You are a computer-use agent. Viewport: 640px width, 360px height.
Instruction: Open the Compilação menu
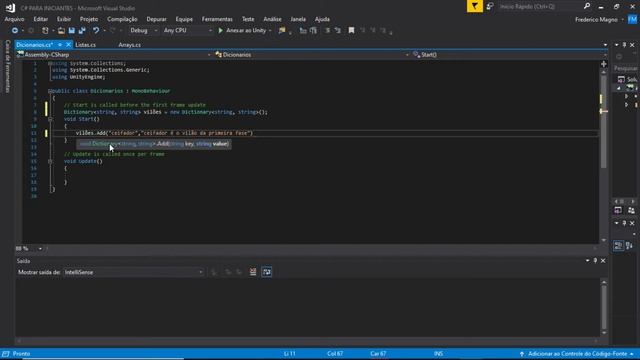point(122,19)
